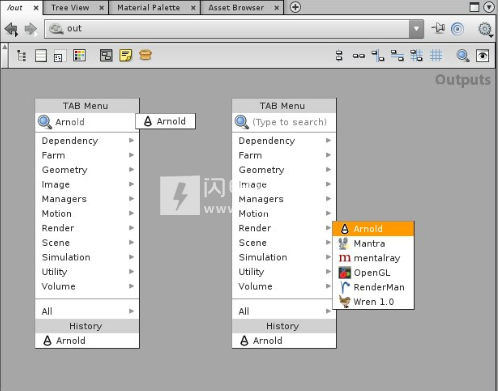
Task: Close the Material Palette tab
Action: pyautogui.click(x=193, y=8)
